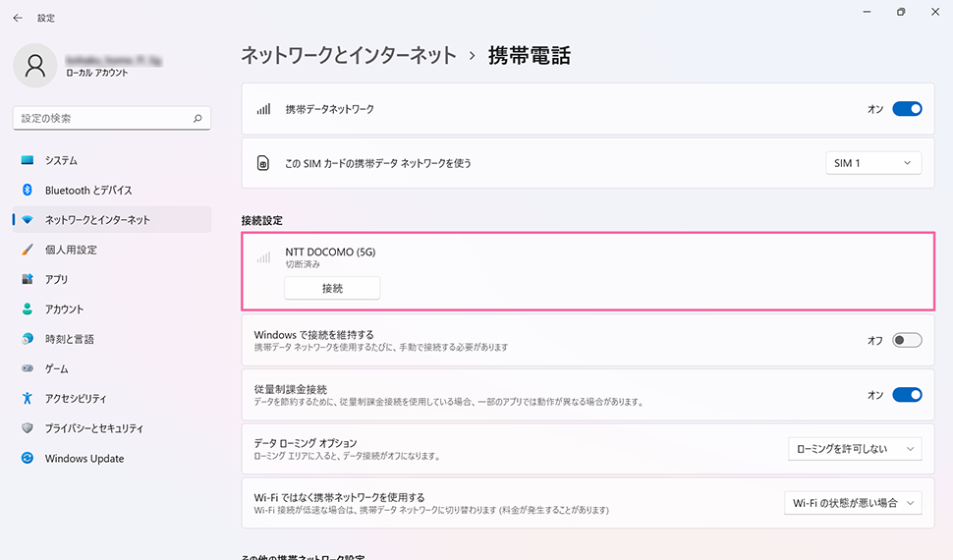
Task: Open the SIM 1 dropdown
Action: tap(872, 163)
